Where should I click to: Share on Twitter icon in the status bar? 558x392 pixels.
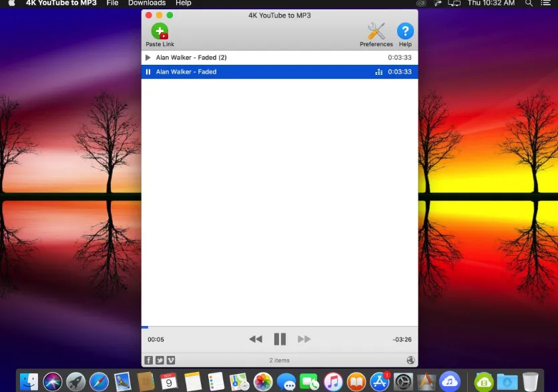pyautogui.click(x=160, y=361)
